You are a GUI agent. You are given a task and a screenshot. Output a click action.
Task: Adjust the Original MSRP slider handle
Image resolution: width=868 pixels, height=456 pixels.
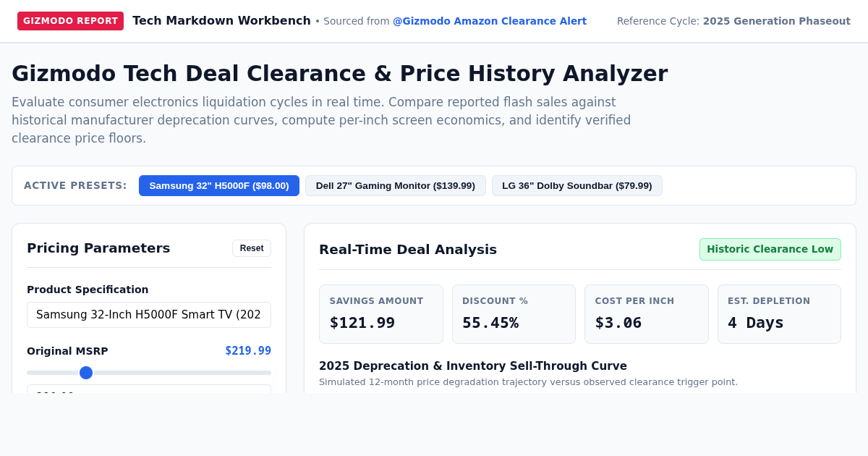tap(86, 373)
